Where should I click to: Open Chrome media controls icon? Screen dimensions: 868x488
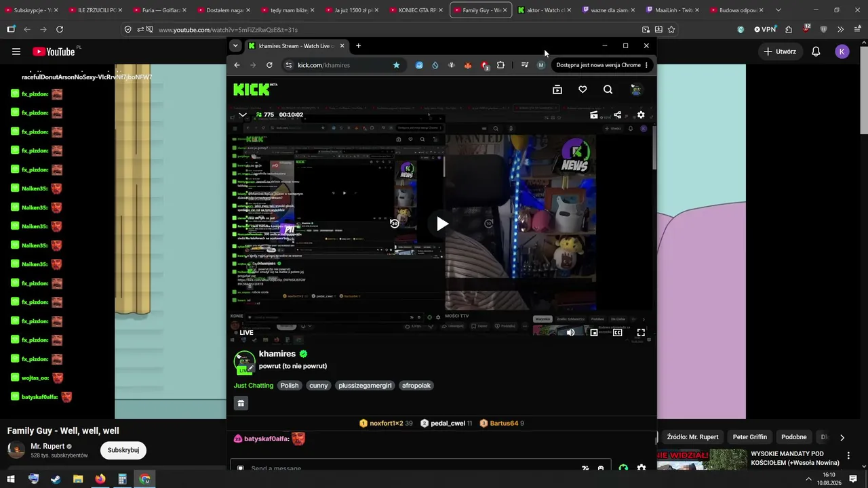click(524, 65)
